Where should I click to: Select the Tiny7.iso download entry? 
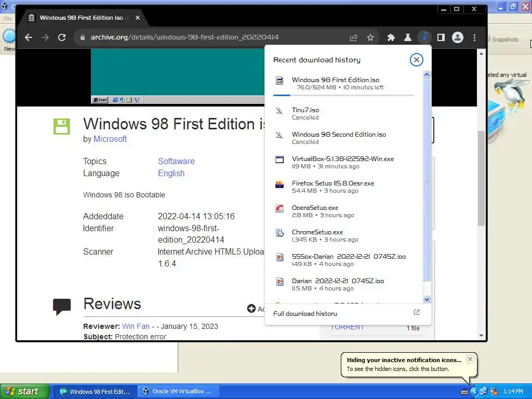[x=344, y=113]
